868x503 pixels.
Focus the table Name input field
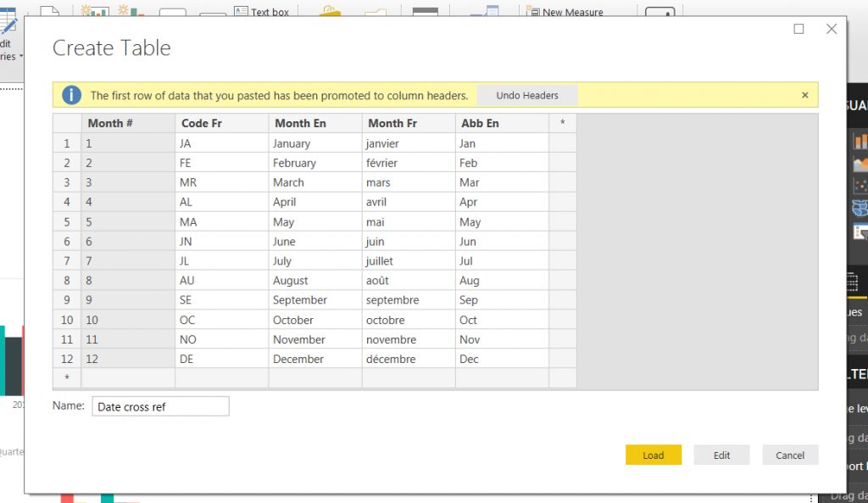[x=160, y=406]
